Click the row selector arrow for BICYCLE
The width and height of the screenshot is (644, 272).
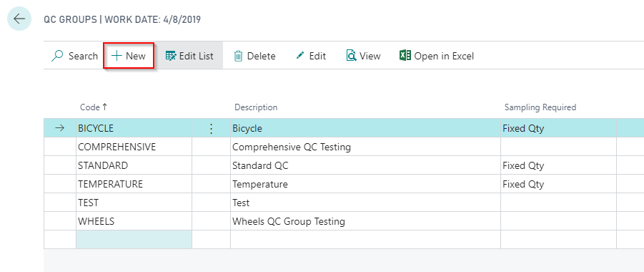(60, 128)
